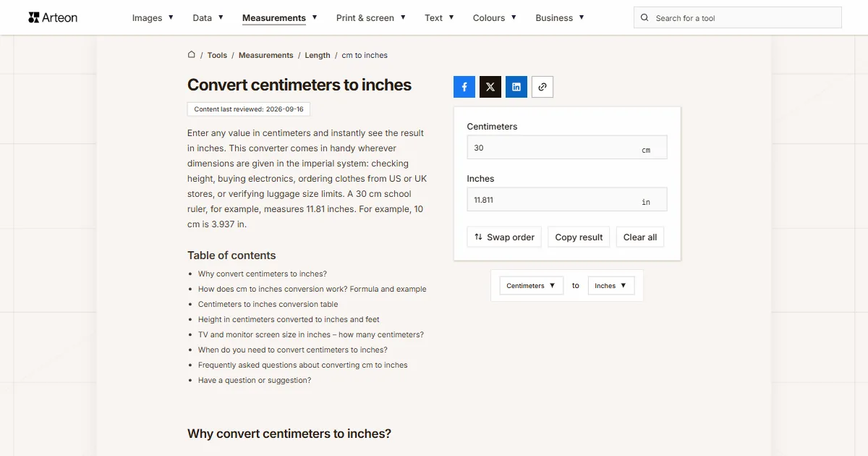Open the Inches target unit dropdown

pyautogui.click(x=611, y=286)
